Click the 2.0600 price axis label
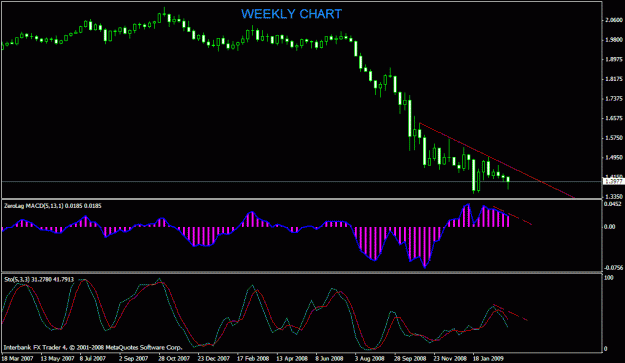 [x=614, y=20]
